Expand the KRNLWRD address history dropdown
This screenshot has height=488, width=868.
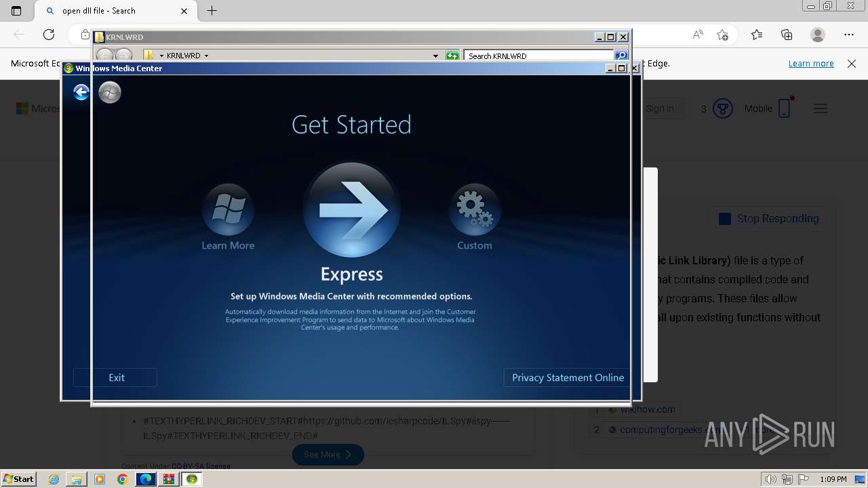pyautogui.click(x=435, y=56)
